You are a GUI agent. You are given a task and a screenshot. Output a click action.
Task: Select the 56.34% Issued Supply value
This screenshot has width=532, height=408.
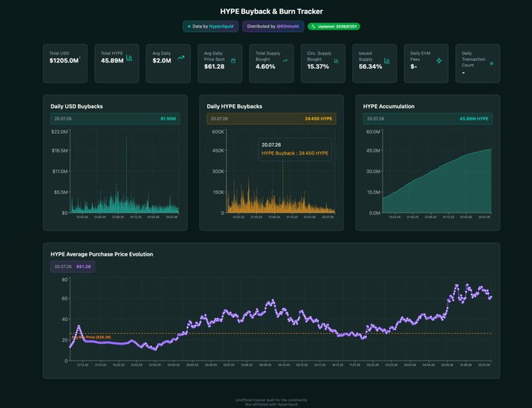coord(370,66)
